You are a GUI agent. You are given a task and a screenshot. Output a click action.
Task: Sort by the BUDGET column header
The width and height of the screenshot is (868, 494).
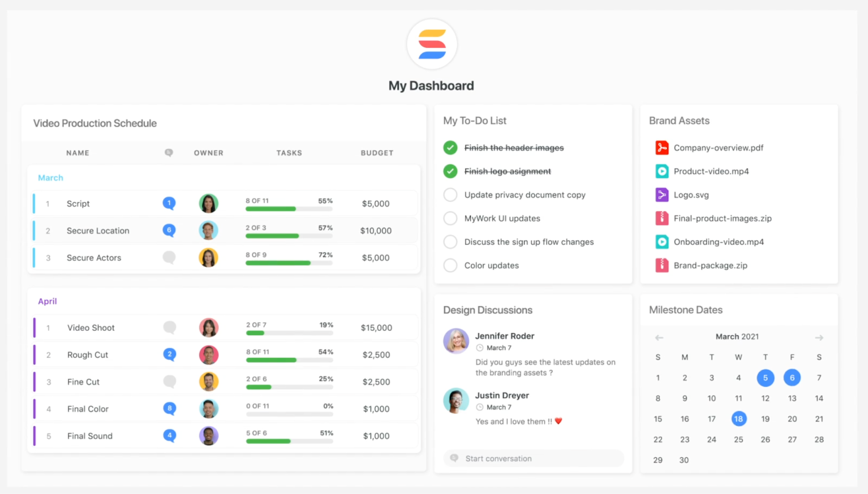[x=376, y=153]
